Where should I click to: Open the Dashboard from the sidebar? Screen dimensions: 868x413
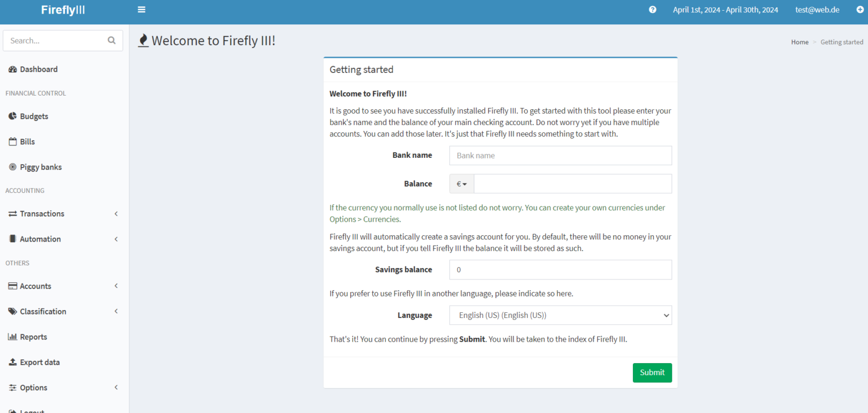click(x=38, y=68)
